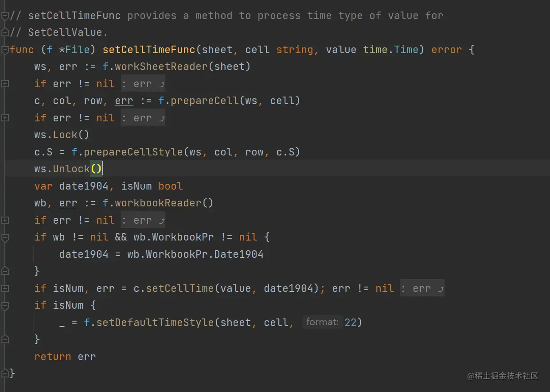Click 'Unlock' in ws.Unlock()
550x392 pixels.
coord(71,169)
